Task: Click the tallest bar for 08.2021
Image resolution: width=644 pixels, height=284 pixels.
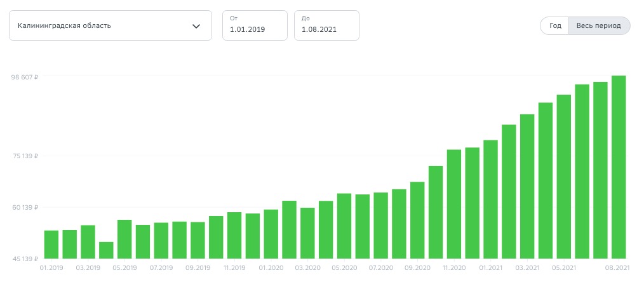Action: [x=619, y=167]
